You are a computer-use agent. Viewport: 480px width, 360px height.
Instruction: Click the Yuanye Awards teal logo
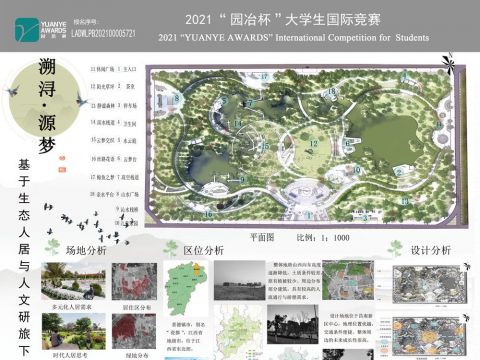point(27,30)
